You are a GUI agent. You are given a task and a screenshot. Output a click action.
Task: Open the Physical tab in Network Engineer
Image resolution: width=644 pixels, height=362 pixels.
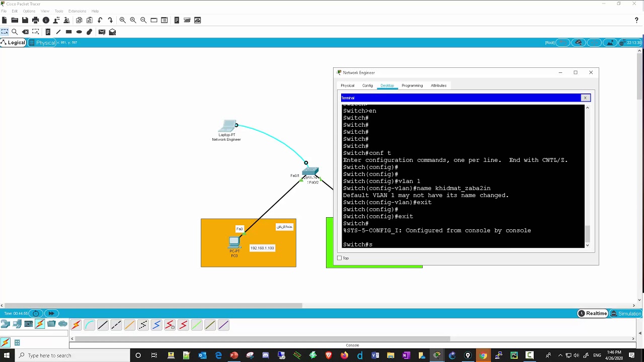point(347,85)
